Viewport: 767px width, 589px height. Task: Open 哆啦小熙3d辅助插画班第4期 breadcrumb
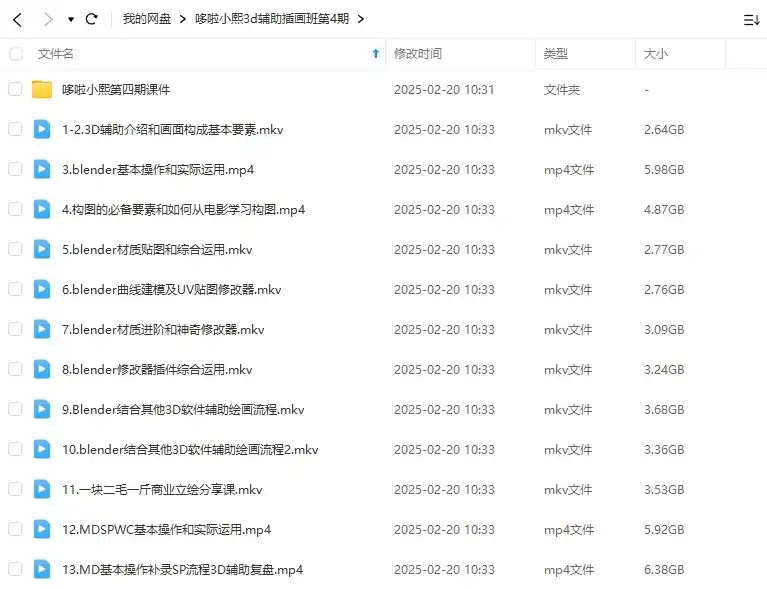pyautogui.click(x=271, y=19)
